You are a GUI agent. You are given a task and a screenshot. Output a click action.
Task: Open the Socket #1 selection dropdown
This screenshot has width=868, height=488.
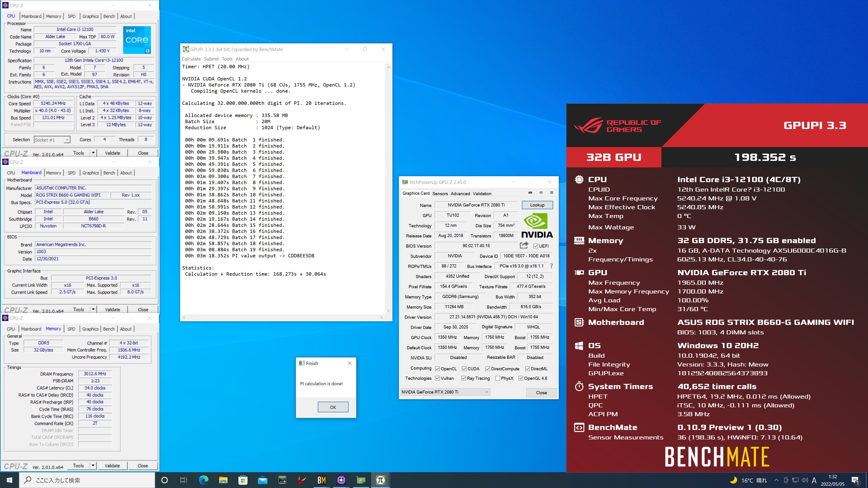point(52,140)
